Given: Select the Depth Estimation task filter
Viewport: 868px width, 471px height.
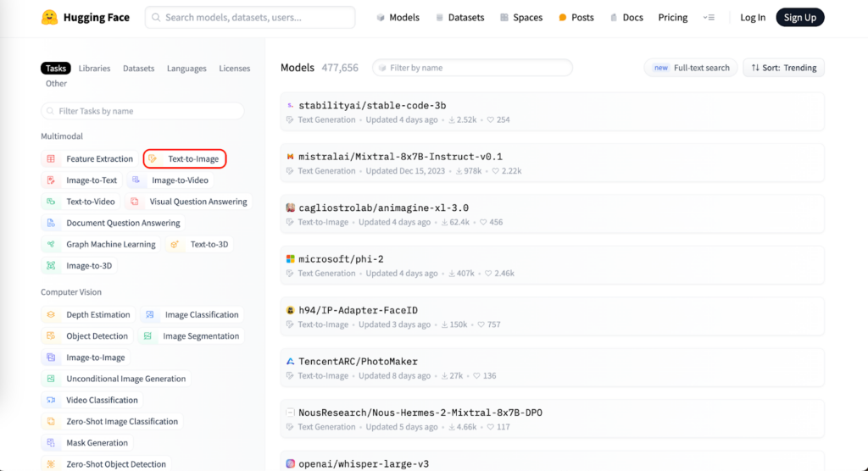Looking at the screenshot, I should point(88,314).
